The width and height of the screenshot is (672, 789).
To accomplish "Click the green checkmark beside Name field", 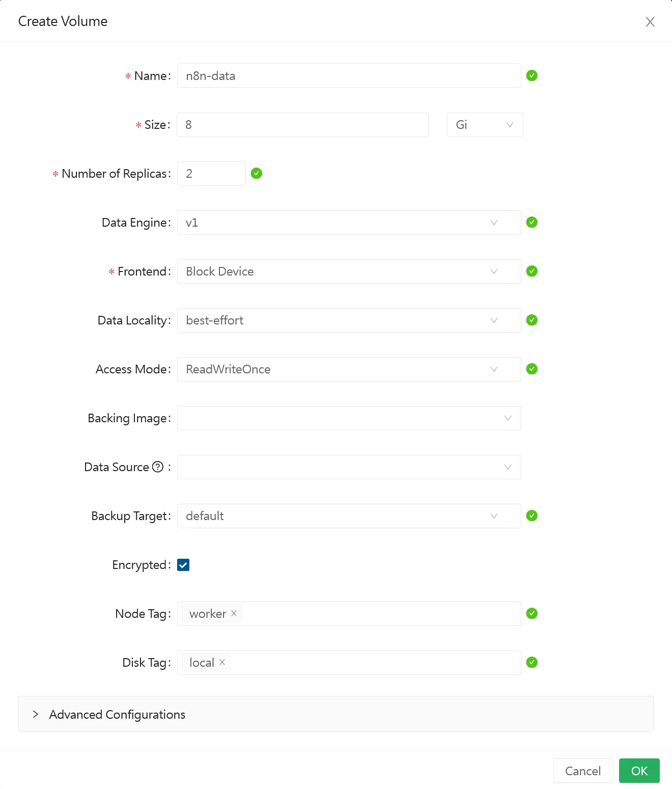I will click(532, 76).
